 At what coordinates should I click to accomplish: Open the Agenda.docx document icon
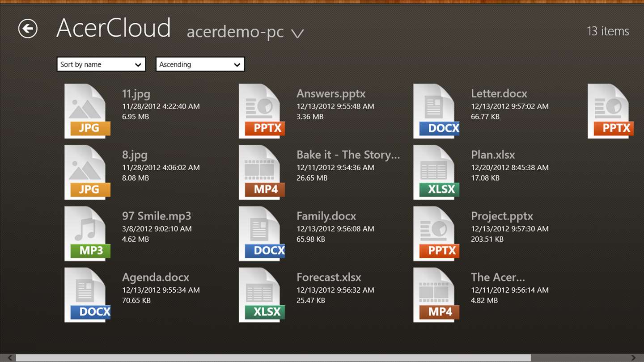(87, 294)
